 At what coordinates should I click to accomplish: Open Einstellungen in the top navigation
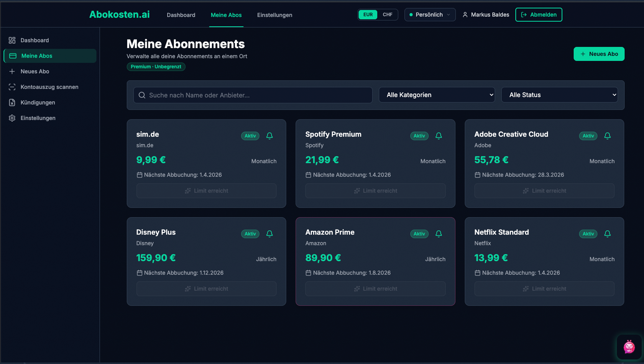(274, 15)
